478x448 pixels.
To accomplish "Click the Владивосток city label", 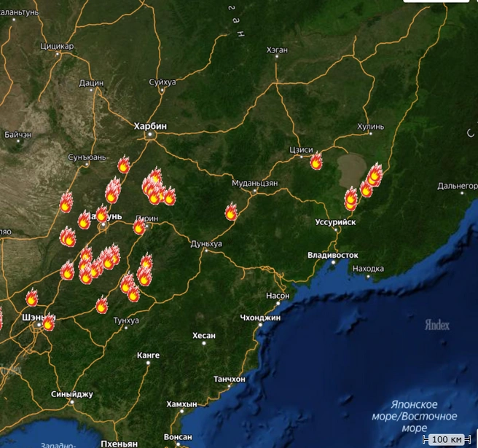I will point(332,255).
